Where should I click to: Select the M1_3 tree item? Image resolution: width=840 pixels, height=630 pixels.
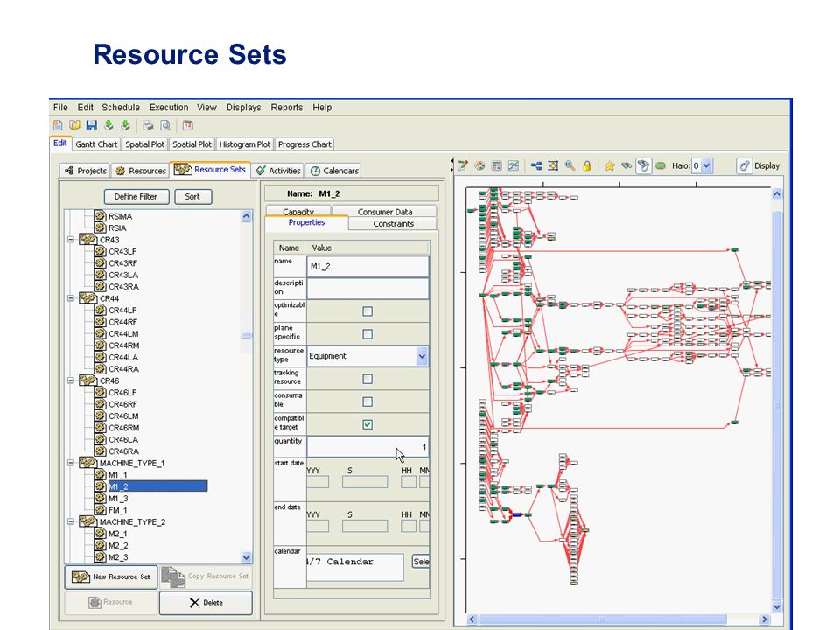pos(118,498)
